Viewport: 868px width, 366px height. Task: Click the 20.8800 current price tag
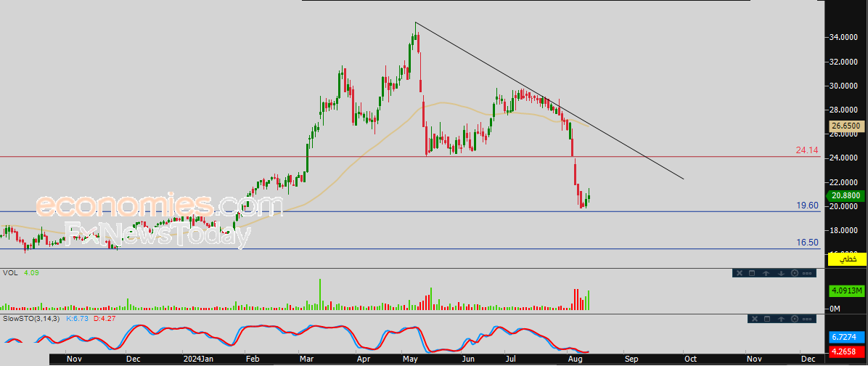point(846,196)
